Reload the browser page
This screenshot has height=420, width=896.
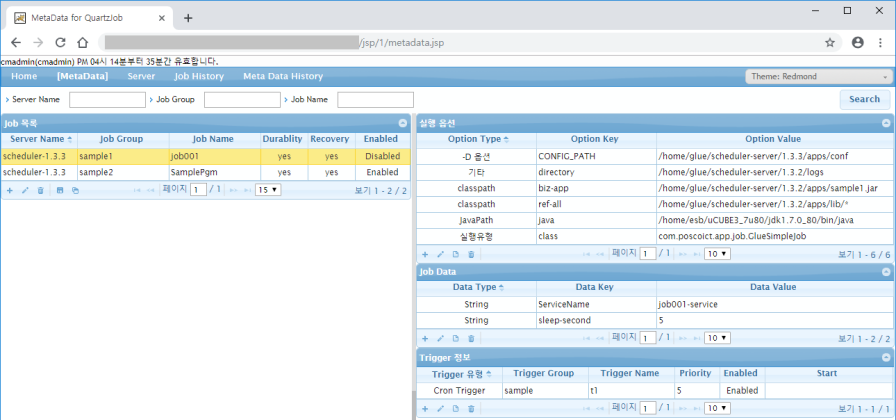60,42
